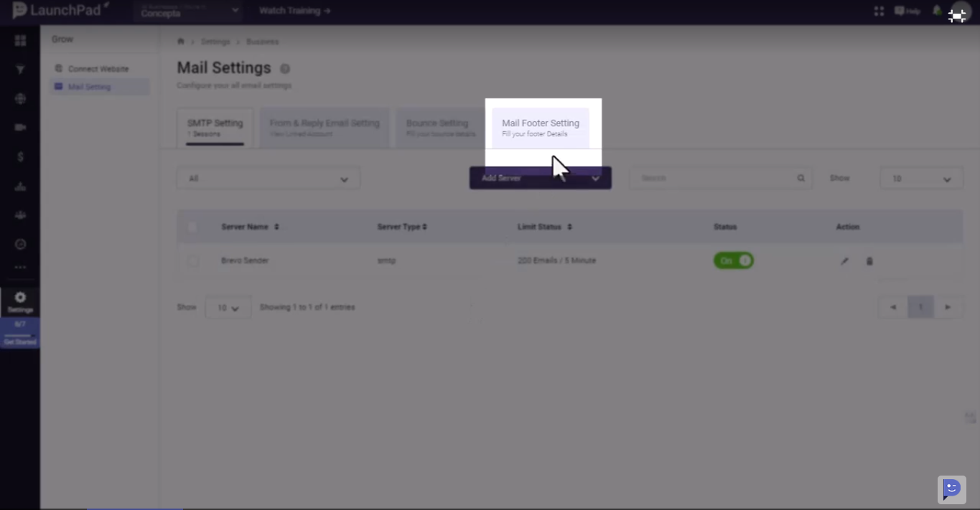
Task: Edit the Brevo Sender server with pencil icon
Action: pos(844,261)
